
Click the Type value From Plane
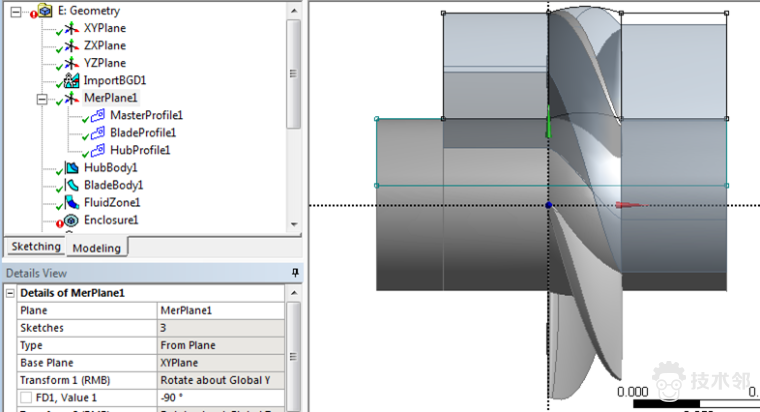pos(221,346)
